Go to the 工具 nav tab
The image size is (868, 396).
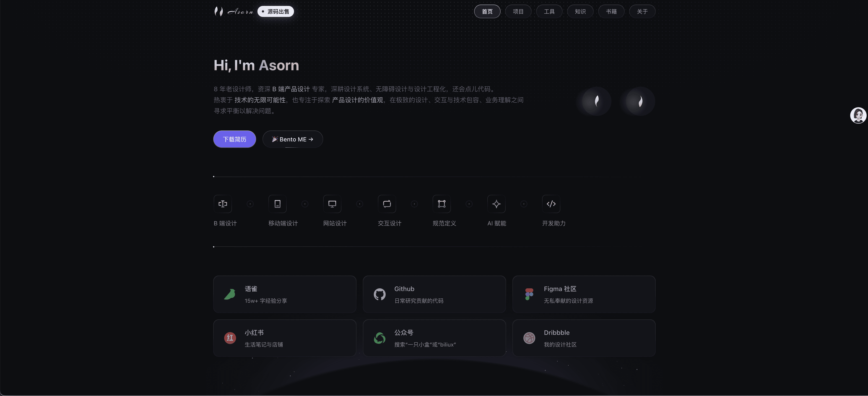pyautogui.click(x=549, y=11)
